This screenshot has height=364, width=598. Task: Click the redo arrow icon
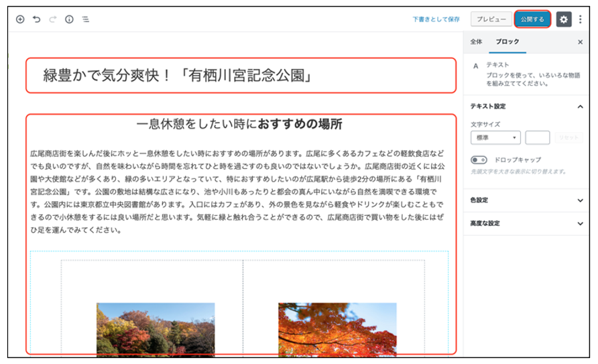click(52, 19)
